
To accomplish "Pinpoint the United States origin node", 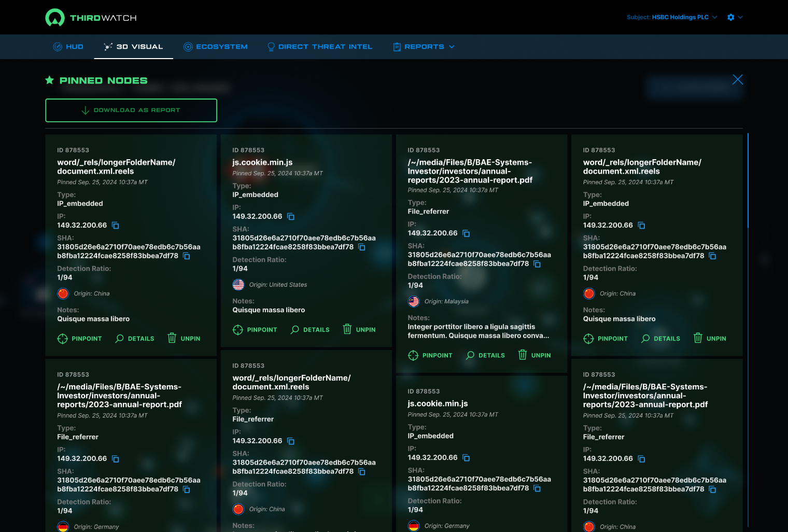I will pyautogui.click(x=255, y=330).
